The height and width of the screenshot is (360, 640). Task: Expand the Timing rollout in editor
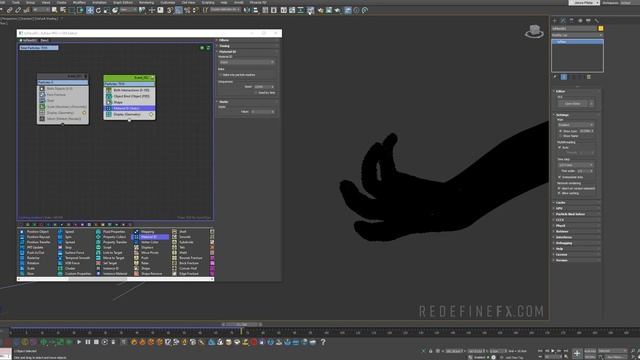point(247,46)
